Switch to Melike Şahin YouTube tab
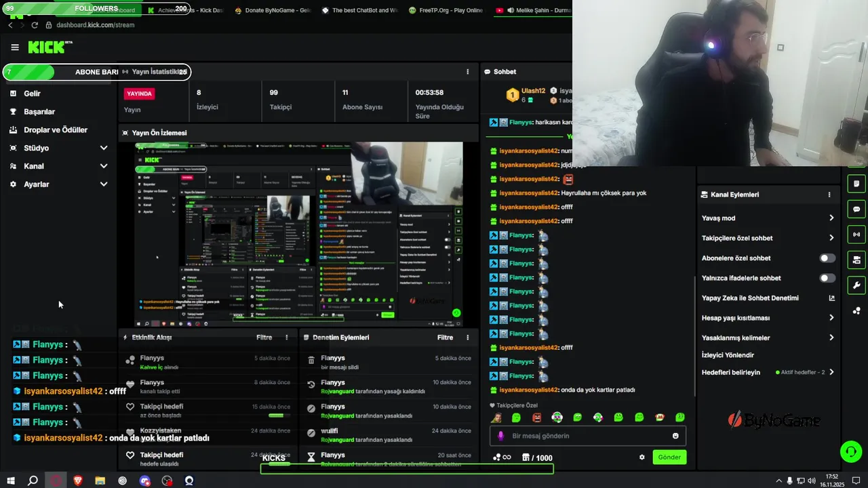Viewport: 868px width, 488px height. tap(533, 10)
